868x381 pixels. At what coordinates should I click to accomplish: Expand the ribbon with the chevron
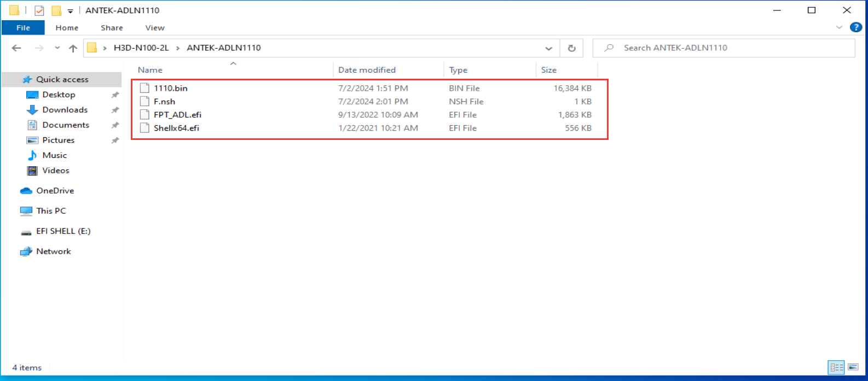840,27
